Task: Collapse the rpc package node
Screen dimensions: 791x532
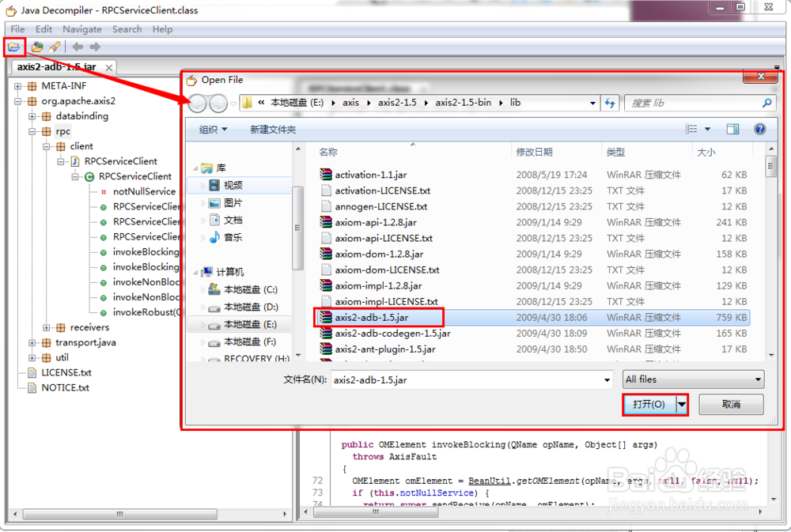Action: pos(32,131)
